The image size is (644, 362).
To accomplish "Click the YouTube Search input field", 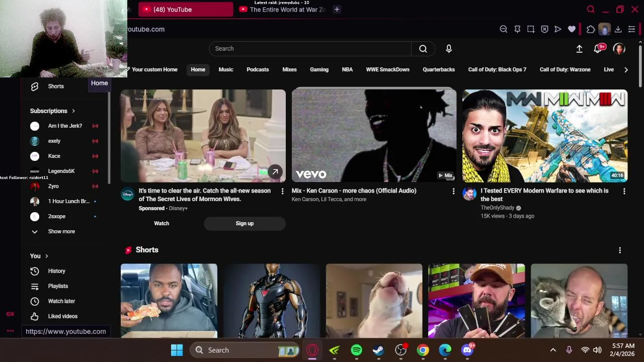I will pos(310,49).
